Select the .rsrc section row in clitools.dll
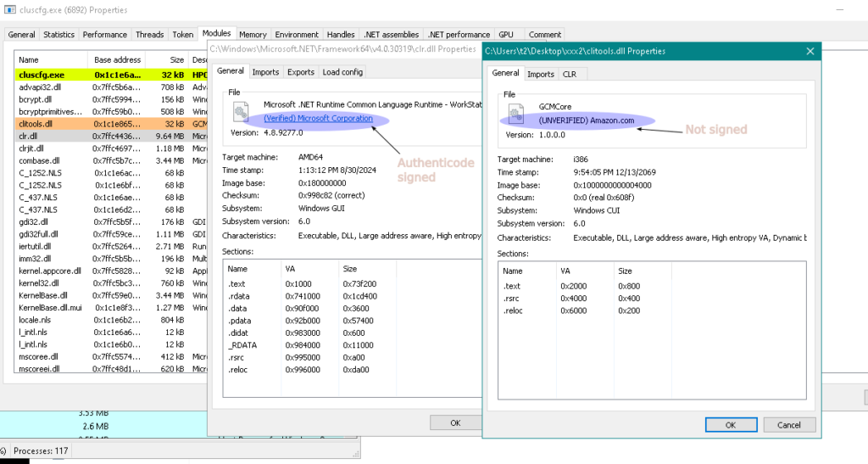The image size is (868, 464). [x=513, y=299]
